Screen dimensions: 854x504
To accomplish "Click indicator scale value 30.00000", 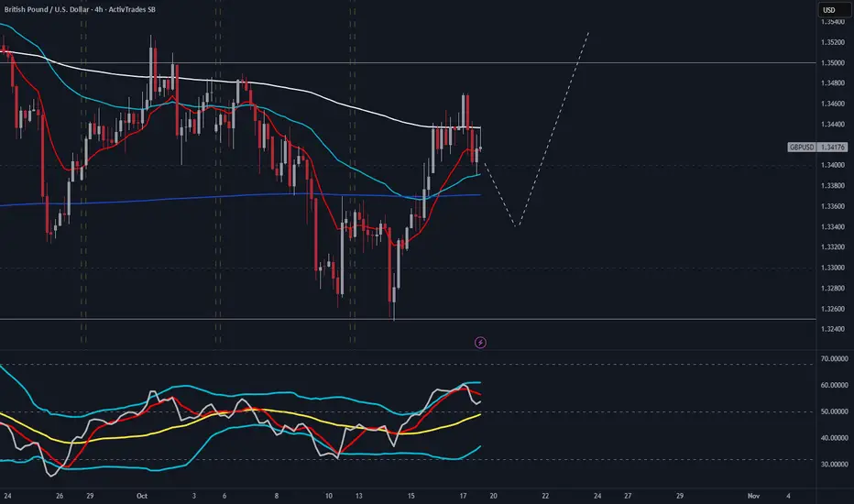I will pos(835,465).
